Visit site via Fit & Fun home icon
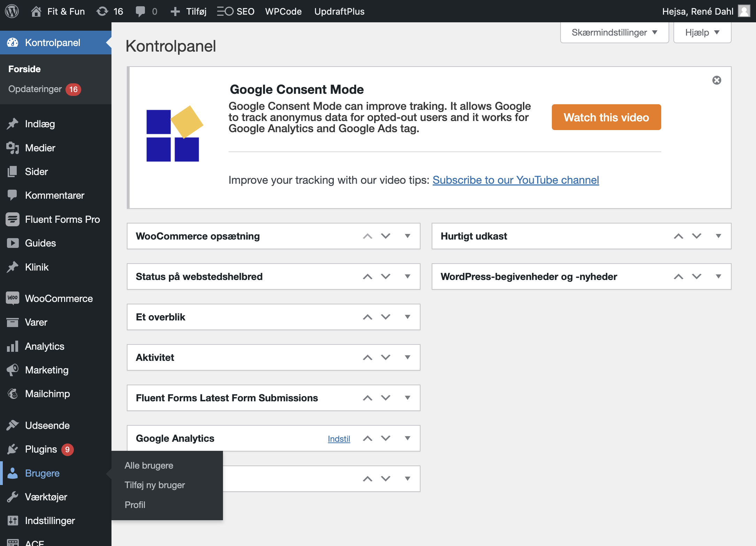The height and width of the screenshot is (546, 756). point(36,11)
